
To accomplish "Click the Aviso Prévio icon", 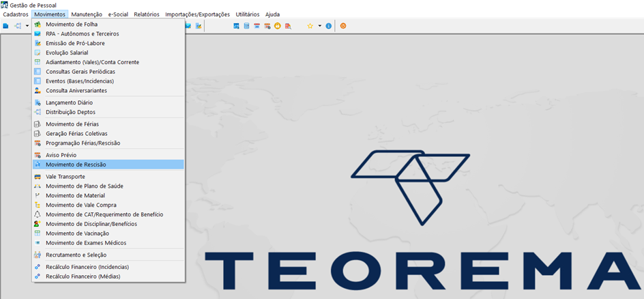I will (x=38, y=155).
